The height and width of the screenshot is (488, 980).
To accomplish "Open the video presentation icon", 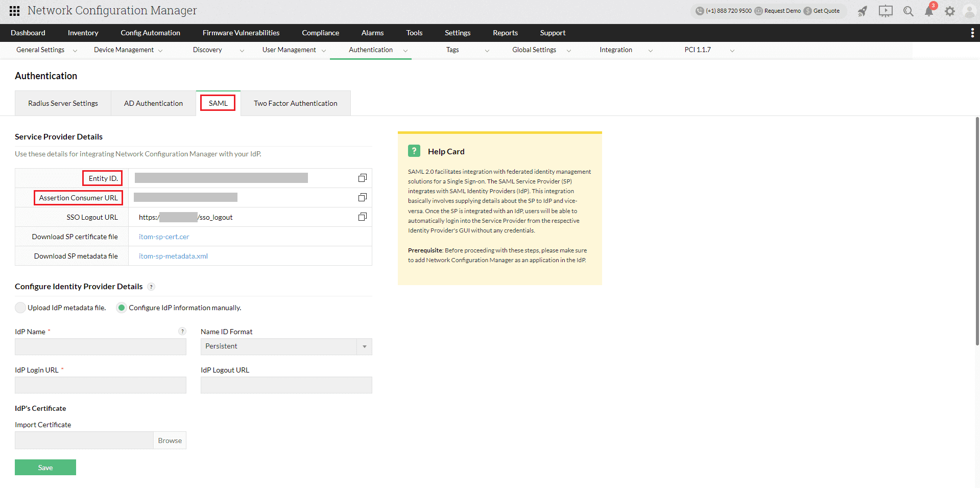I will point(886,11).
